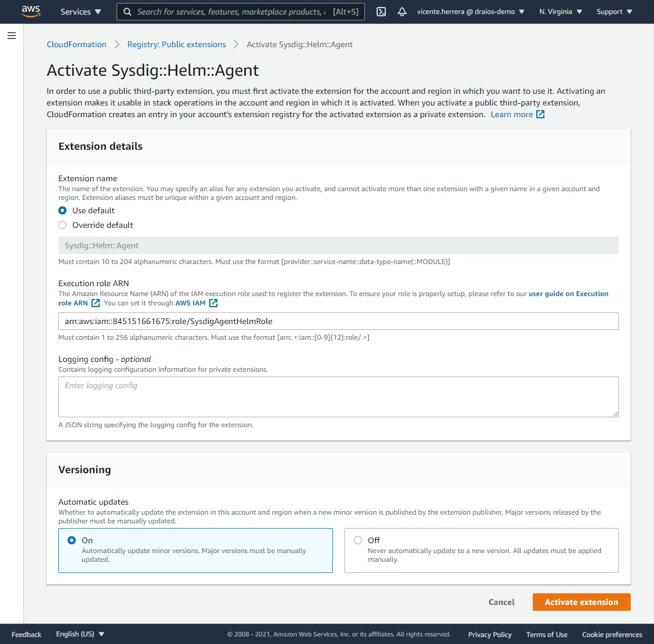The image size is (654, 644).
Task: Expand the Services menu
Action: (80, 12)
